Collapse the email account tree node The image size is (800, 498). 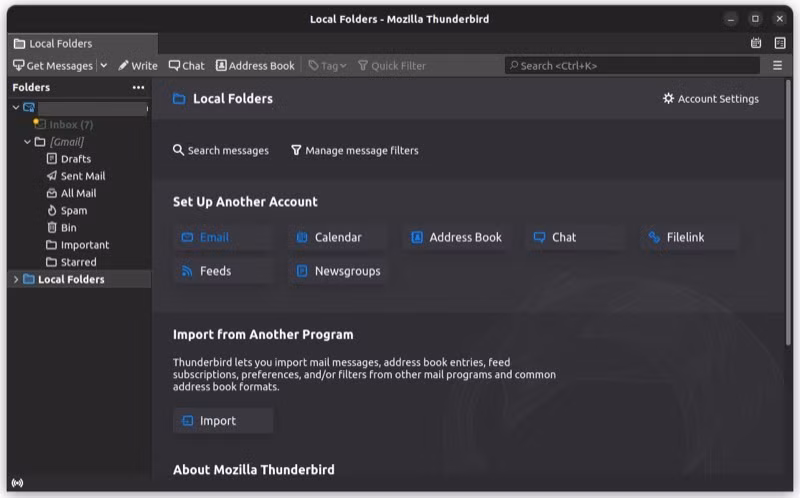click(x=16, y=108)
